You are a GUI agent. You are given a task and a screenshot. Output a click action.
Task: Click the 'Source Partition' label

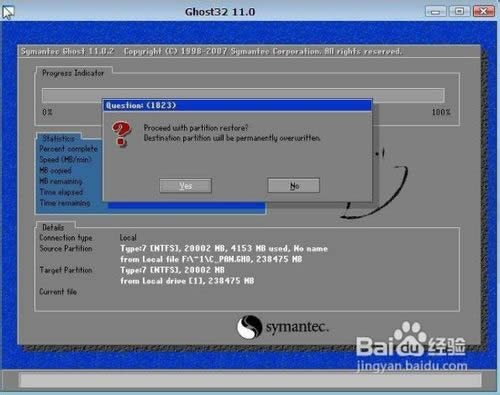(66, 248)
